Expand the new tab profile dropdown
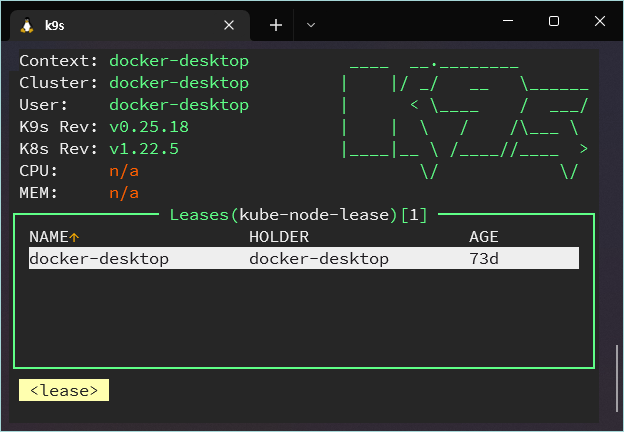 311,25
